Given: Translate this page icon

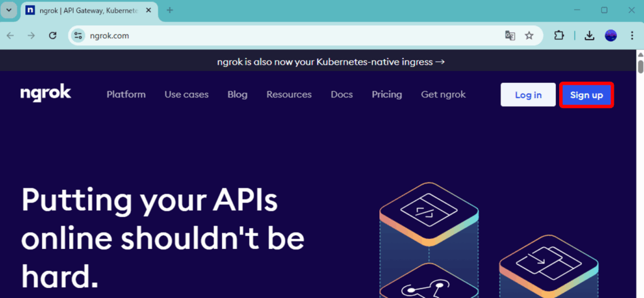Looking at the screenshot, I should pyautogui.click(x=510, y=36).
